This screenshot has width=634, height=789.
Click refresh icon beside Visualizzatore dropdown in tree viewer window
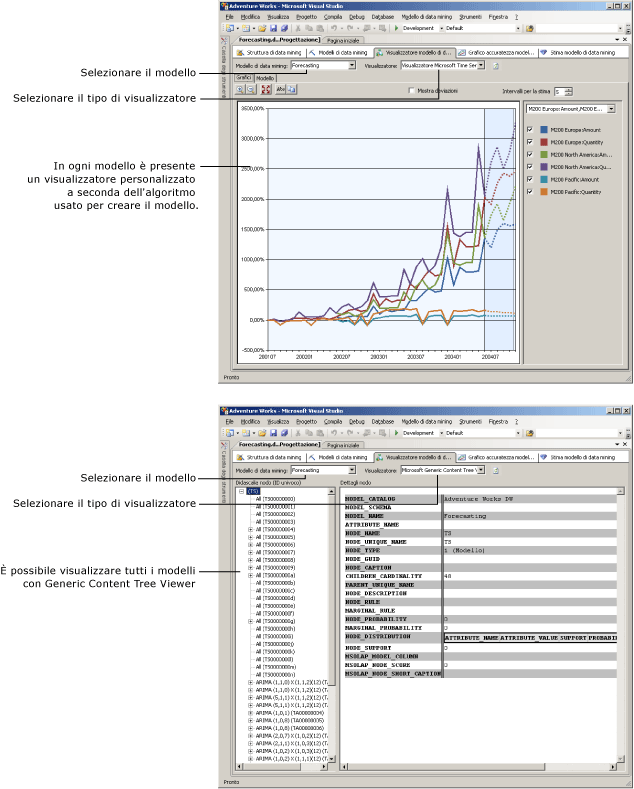click(x=495, y=470)
